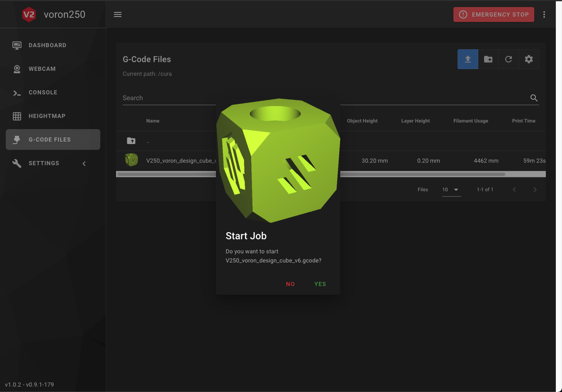The height and width of the screenshot is (392, 562).
Task: Click the 30.20 mm object height cell
Action: (375, 161)
